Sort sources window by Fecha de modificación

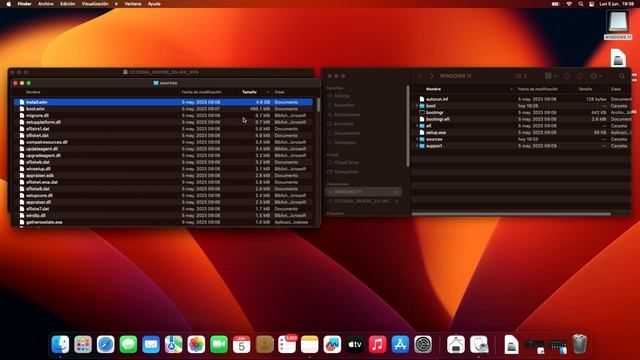click(202, 92)
